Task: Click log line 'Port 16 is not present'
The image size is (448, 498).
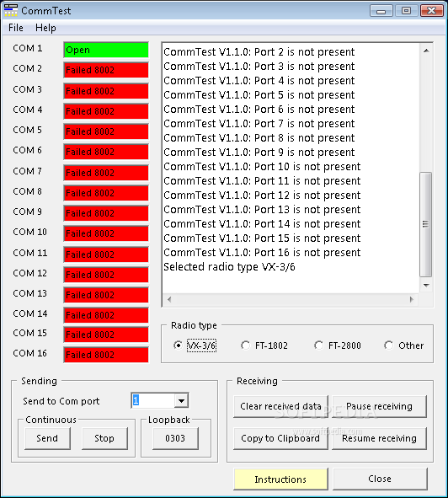Action: point(262,253)
